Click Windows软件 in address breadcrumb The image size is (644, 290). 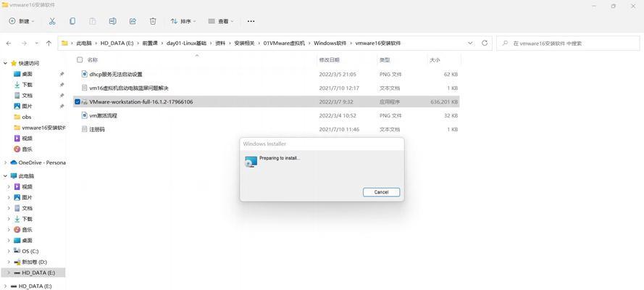pos(330,43)
